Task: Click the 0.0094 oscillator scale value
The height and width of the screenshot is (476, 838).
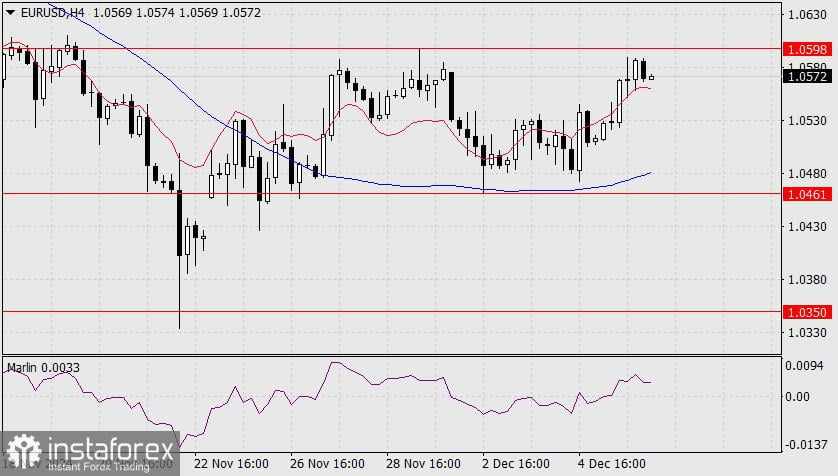Action: [804, 366]
